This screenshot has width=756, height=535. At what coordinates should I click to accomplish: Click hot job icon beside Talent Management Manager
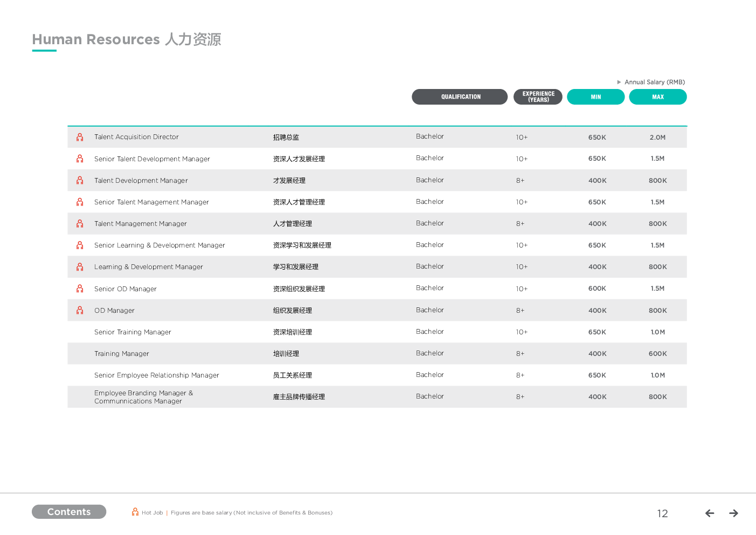(x=80, y=223)
